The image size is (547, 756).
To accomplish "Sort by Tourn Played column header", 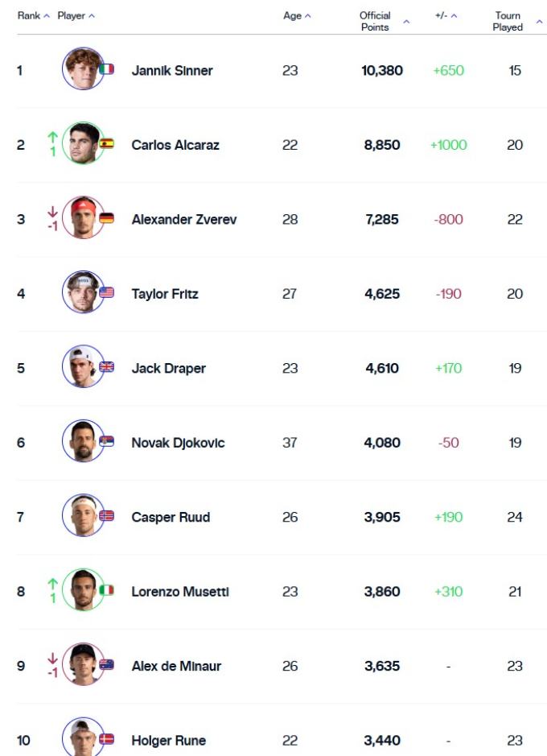I will pyautogui.click(x=508, y=21).
